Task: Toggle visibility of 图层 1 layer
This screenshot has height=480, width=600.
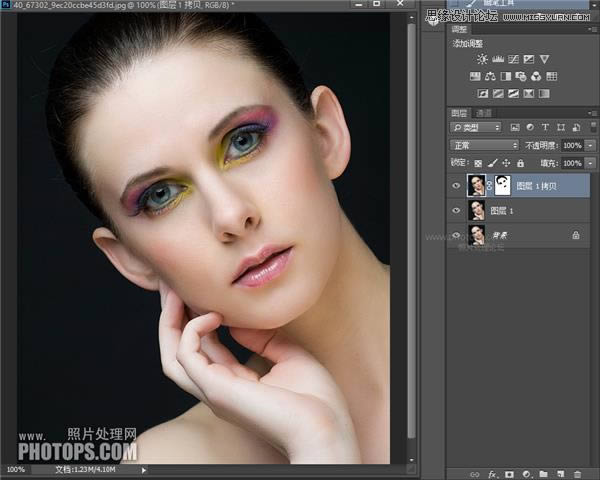Action: [x=456, y=210]
